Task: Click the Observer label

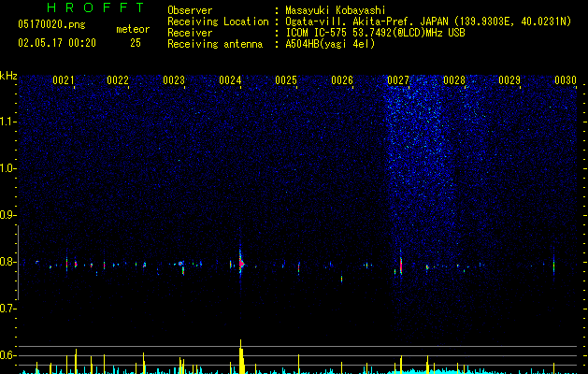Action: [x=190, y=10]
